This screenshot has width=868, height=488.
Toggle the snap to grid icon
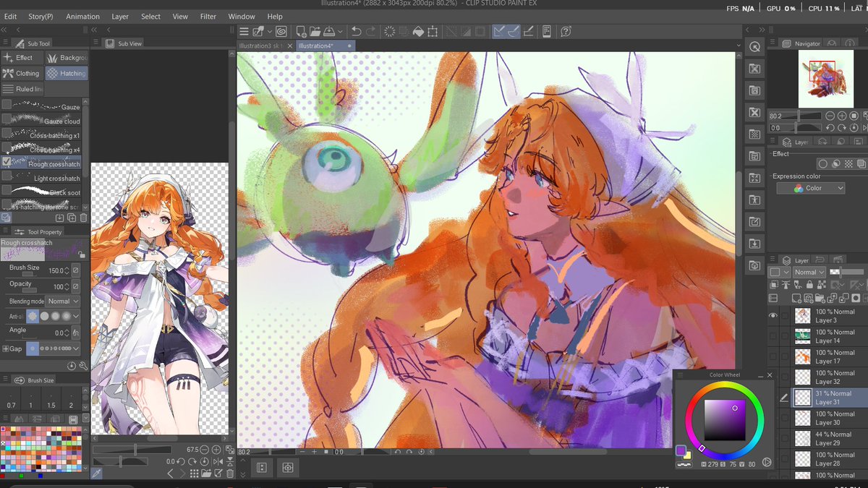pyautogui.click(x=528, y=31)
